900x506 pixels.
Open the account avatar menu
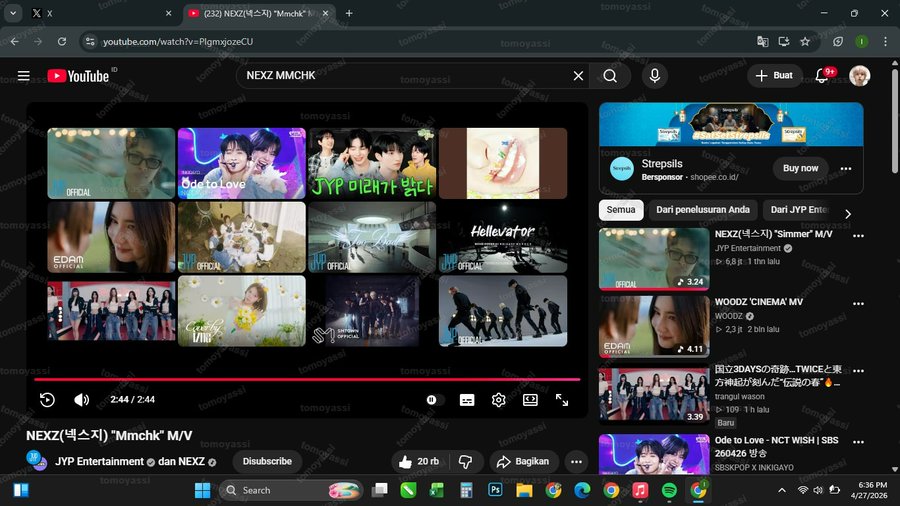(859, 76)
